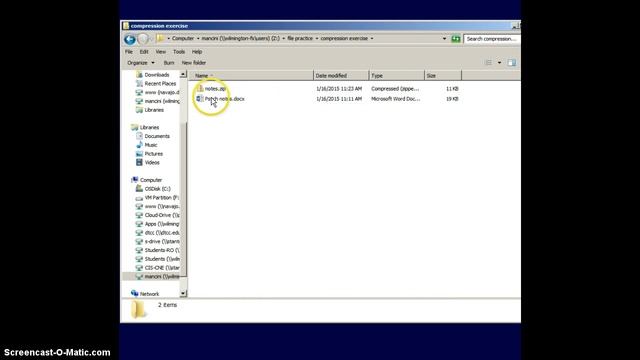
Task: Click the zip folder icon of notes.zip
Action: pyautogui.click(x=200, y=88)
